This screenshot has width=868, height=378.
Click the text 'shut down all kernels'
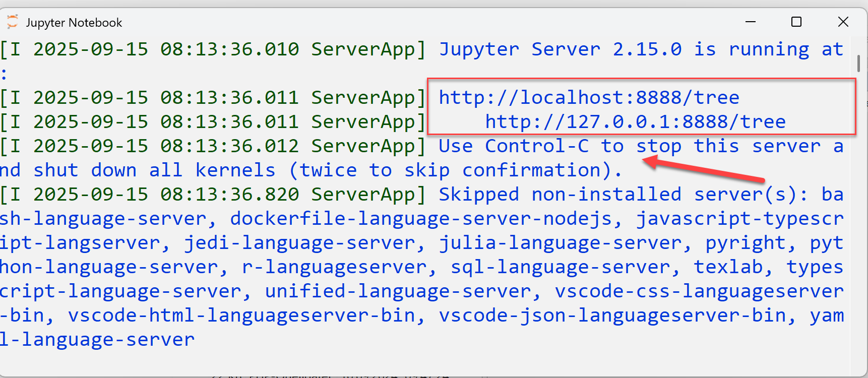click(x=155, y=170)
